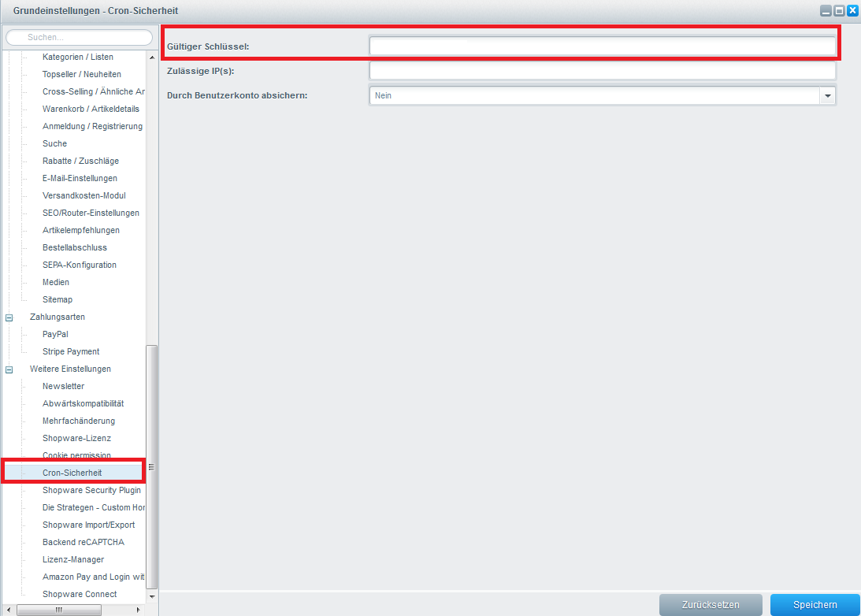This screenshot has height=616, width=861.
Task: Open Shopware Import/Export settings
Action: [x=88, y=525]
